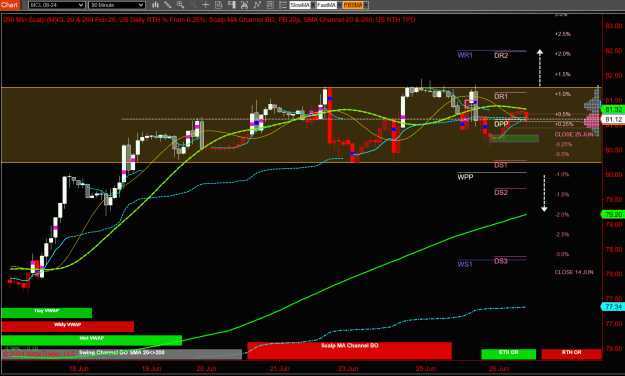The height and width of the screenshot is (376, 625).
Task: Click the DR2 pivot label
Action: [501, 55]
